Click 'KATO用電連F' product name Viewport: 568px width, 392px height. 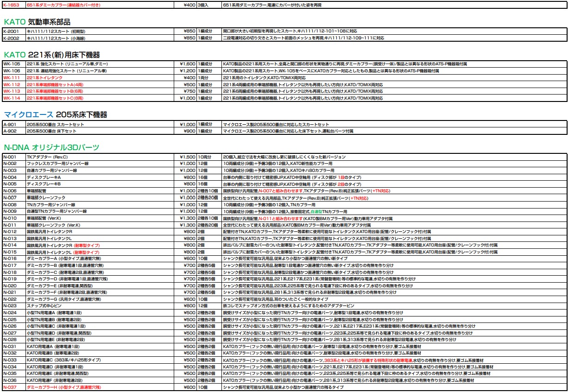(x=40, y=380)
